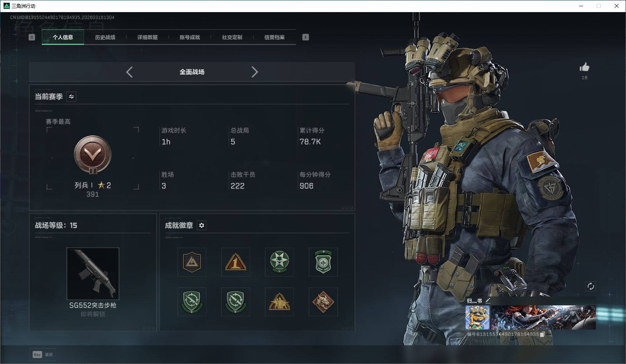Click the CN UID string at the top
The image size is (626, 364).
point(62,18)
